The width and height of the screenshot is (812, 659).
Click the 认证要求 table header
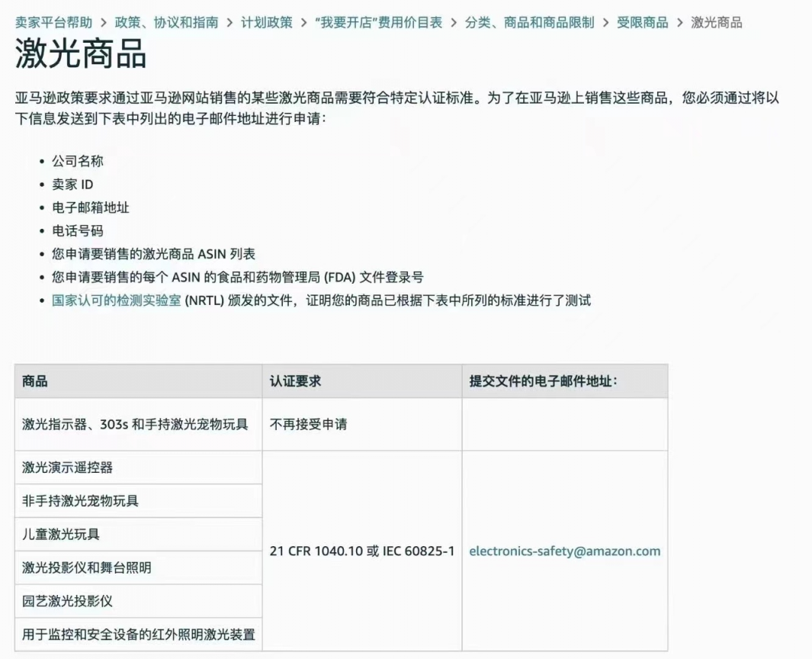click(x=362, y=381)
